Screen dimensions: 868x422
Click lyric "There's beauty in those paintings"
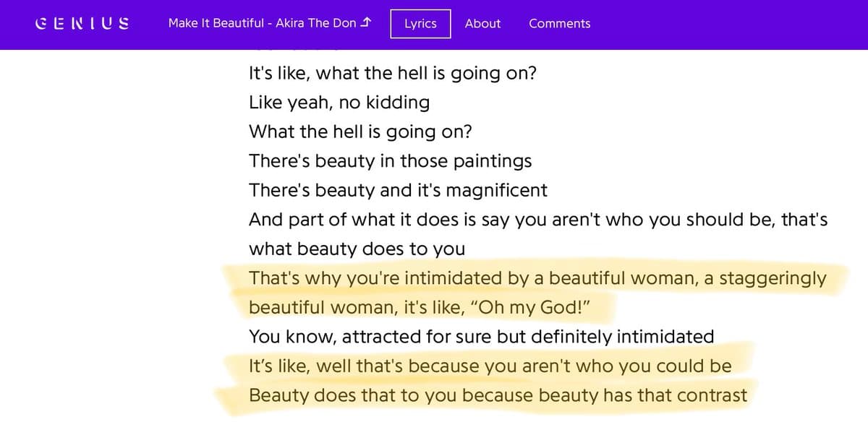[x=390, y=161]
